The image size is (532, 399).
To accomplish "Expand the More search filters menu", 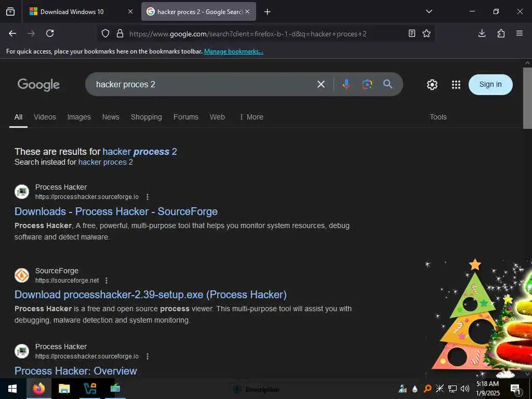I will (251, 117).
